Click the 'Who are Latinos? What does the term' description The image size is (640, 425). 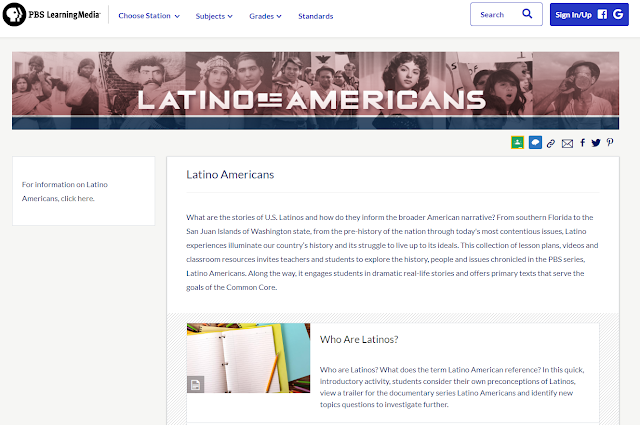point(452,387)
